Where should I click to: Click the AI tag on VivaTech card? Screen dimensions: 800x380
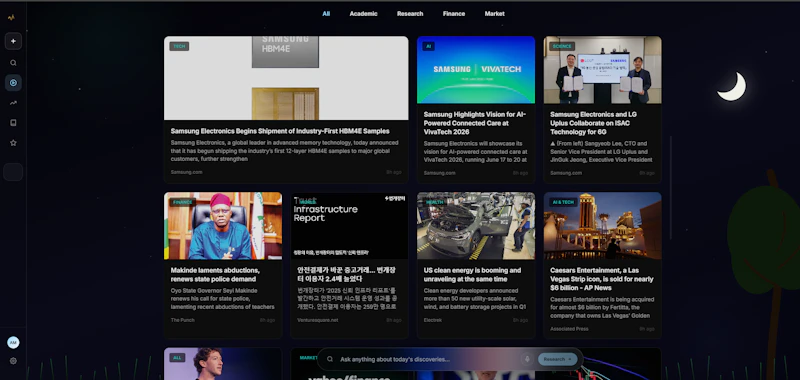tap(429, 46)
